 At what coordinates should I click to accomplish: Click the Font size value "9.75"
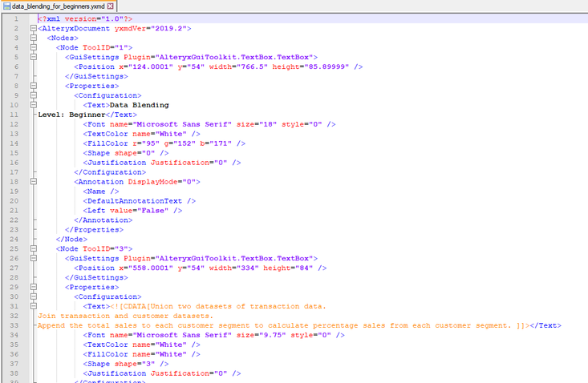point(273,335)
